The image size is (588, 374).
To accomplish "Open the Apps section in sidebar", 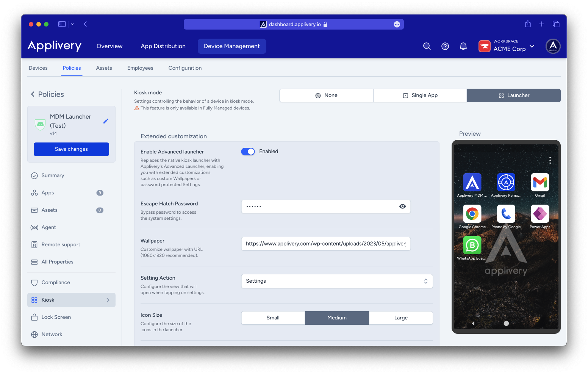I will pos(71,193).
